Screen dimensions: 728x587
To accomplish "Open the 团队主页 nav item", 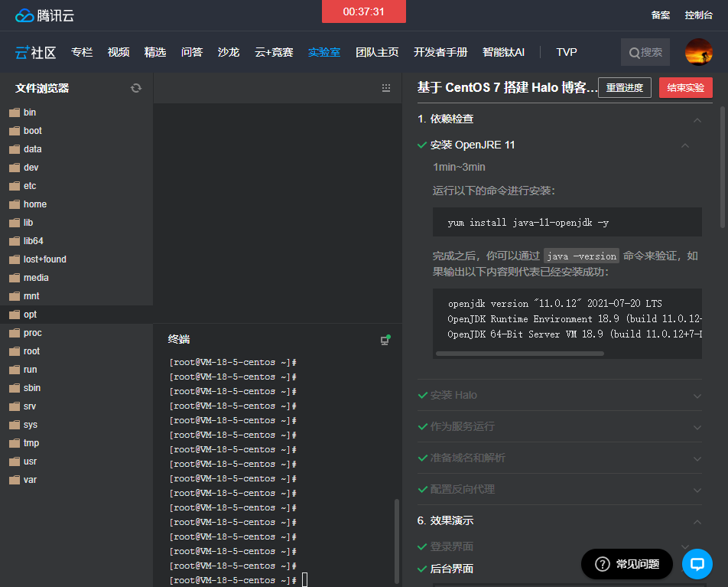I will pos(377,52).
